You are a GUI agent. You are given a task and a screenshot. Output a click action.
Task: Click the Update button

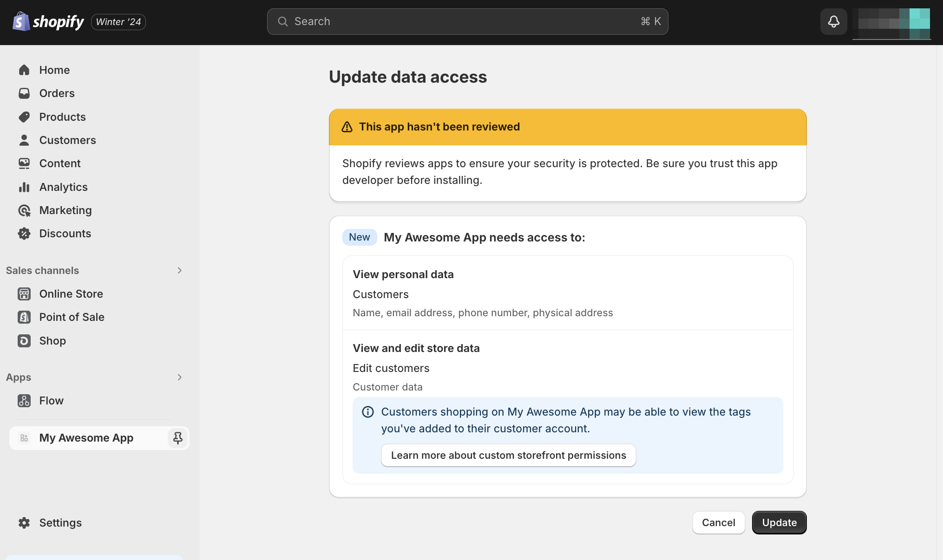click(x=779, y=523)
